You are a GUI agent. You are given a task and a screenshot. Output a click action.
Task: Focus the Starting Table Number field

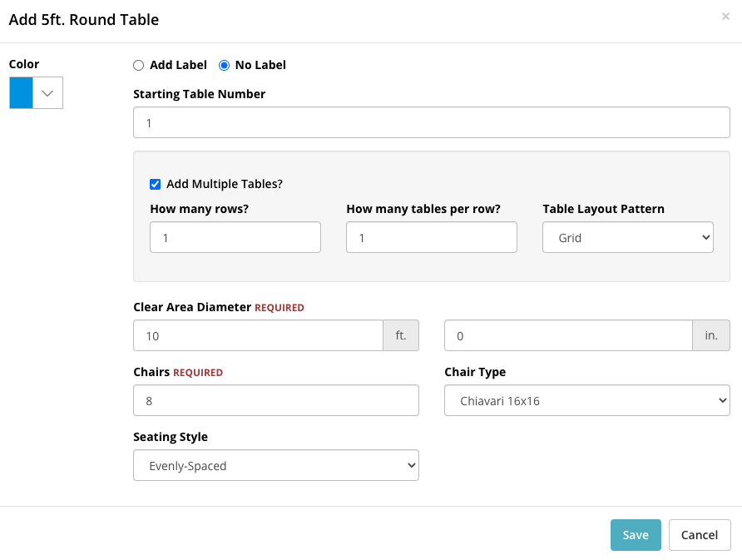tap(432, 122)
